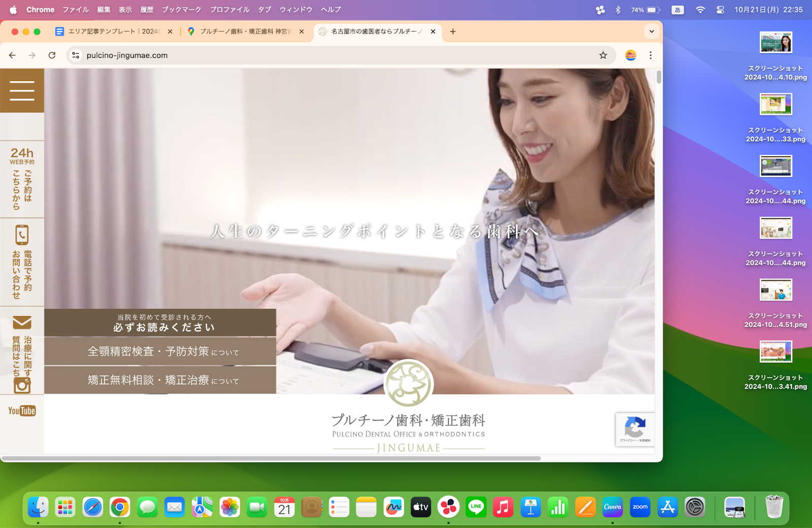Open the ヘルプ menu
This screenshot has height=528, width=812.
(x=331, y=10)
